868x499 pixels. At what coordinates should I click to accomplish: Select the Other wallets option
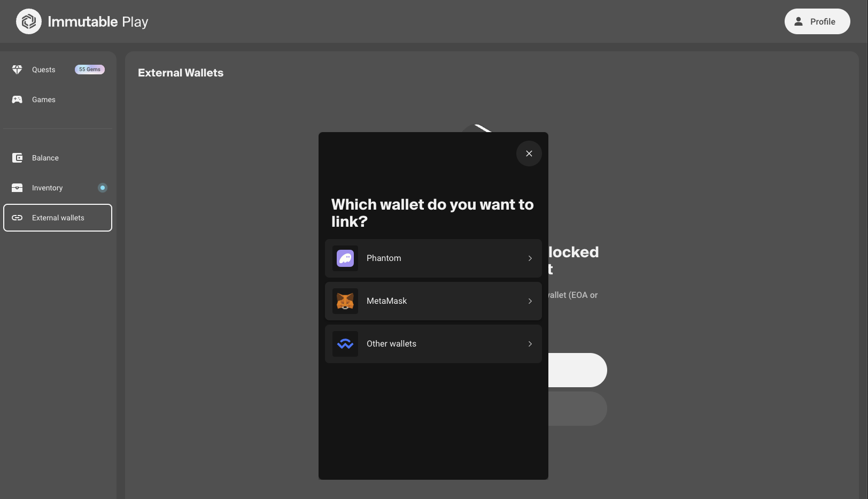click(433, 344)
